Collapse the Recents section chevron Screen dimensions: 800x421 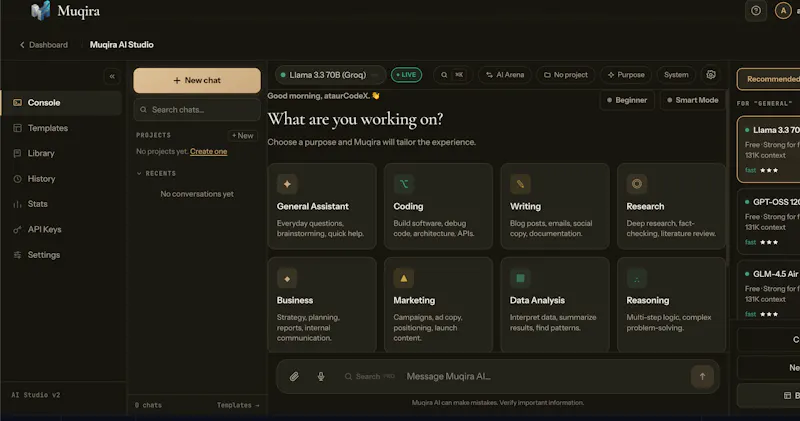[x=139, y=174]
